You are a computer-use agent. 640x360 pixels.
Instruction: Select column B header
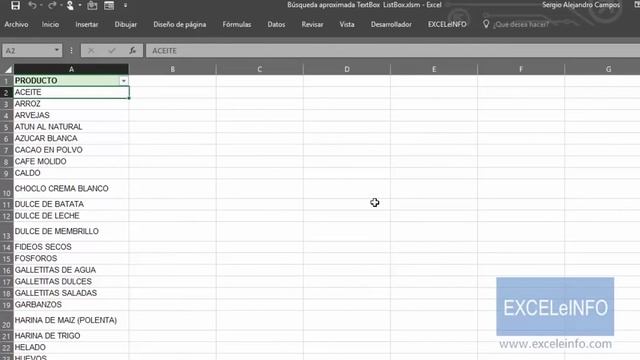(173, 69)
